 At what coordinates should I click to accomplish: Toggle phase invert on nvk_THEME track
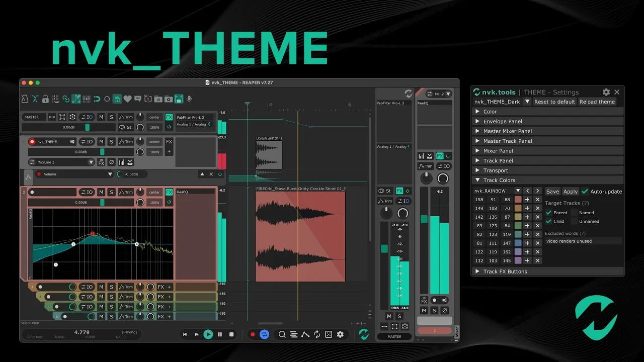[x=111, y=162]
